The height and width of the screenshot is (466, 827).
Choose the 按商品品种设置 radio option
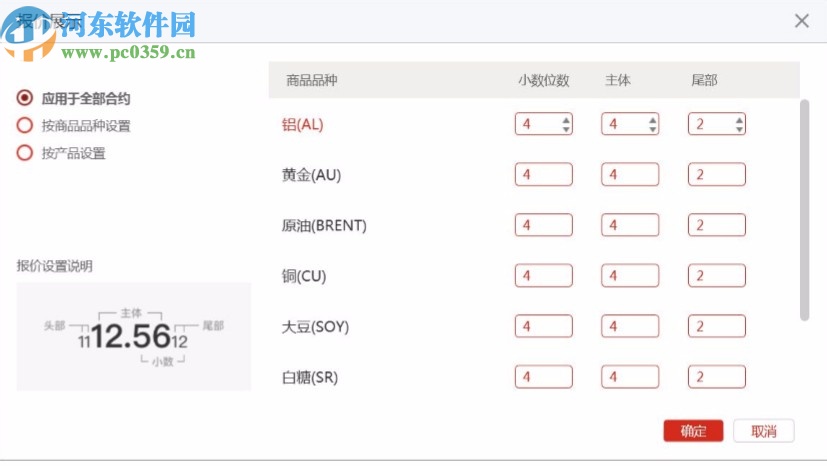(x=25, y=126)
